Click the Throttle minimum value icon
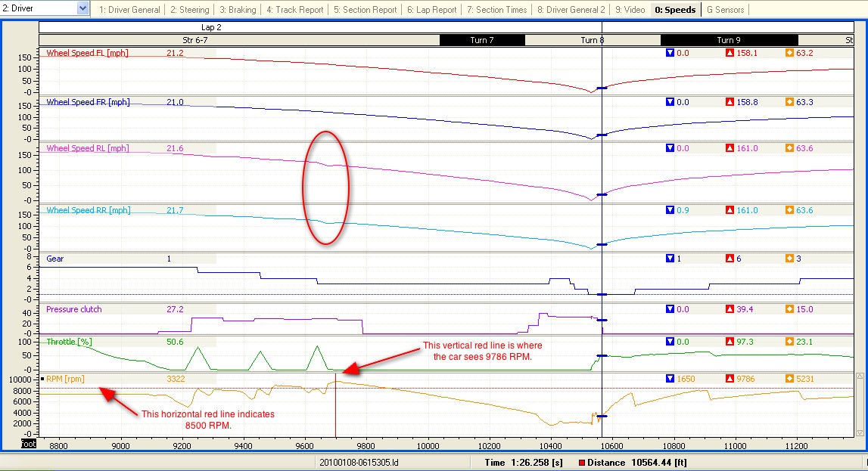 [670, 342]
